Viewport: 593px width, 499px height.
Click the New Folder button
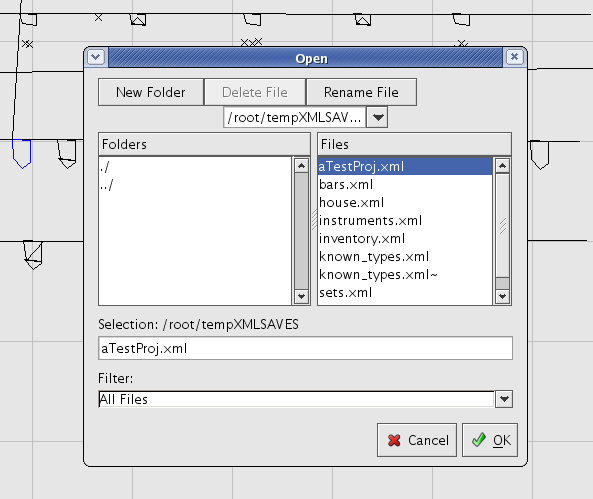[x=151, y=92]
